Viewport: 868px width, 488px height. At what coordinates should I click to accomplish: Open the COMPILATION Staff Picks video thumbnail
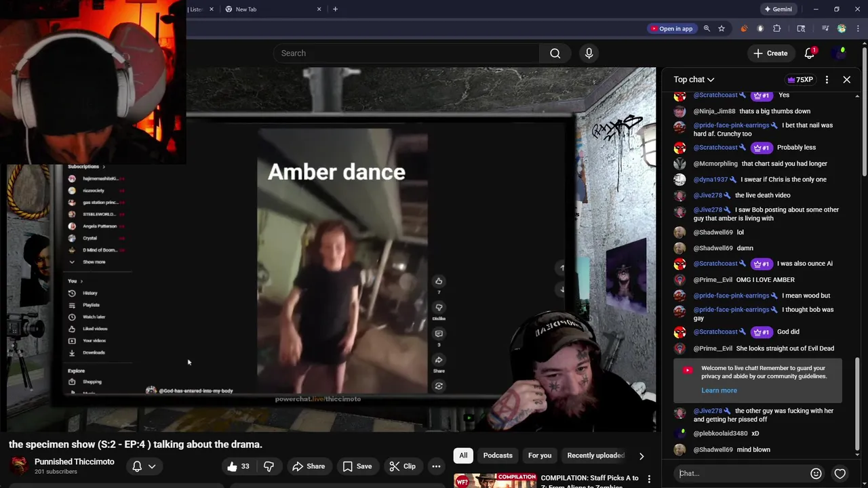(495, 481)
